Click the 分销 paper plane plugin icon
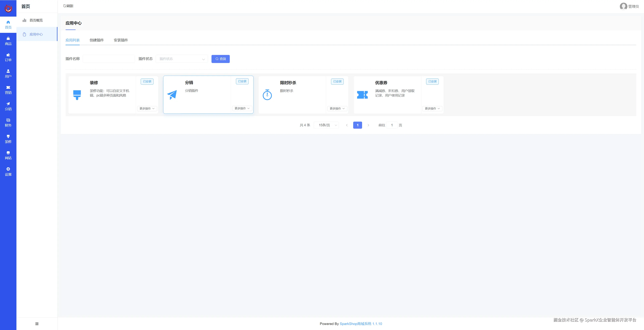644x330 pixels. click(172, 95)
